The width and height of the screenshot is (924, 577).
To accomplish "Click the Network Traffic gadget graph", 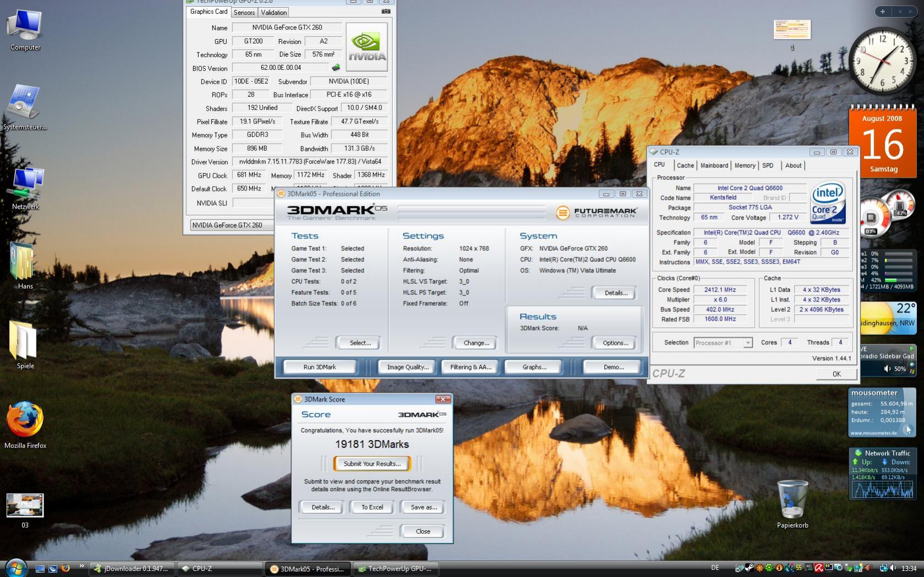I will 882,489.
